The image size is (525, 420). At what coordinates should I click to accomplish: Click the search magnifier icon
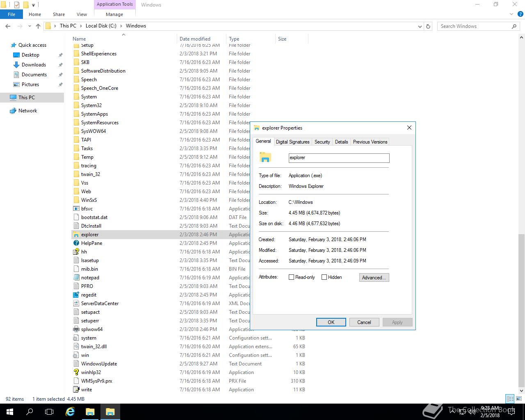pos(514,26)
